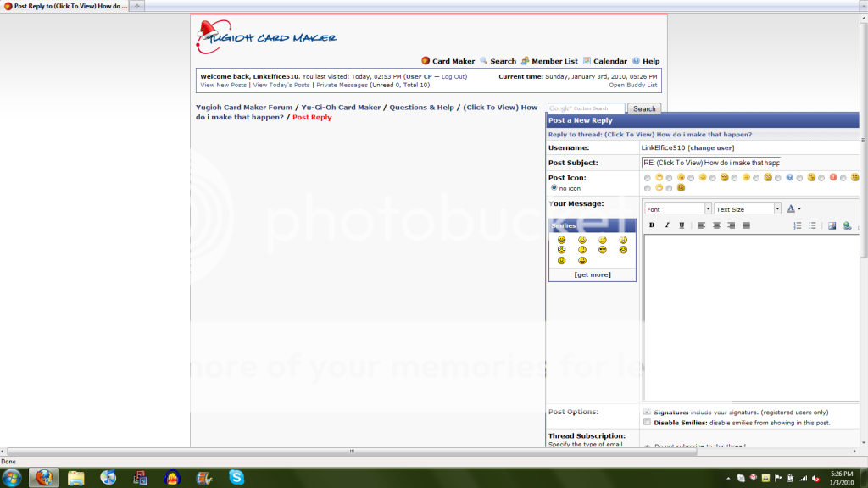Click into the Post Subject field
The height and width of the screenshot is (488, 868).
pyautogui.click(x=710, y=162)
